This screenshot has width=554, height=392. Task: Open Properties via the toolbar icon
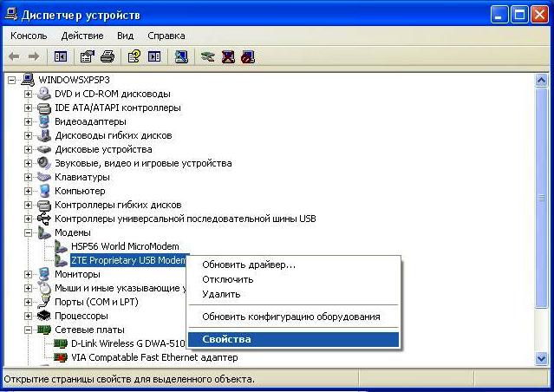click(87, 56)
